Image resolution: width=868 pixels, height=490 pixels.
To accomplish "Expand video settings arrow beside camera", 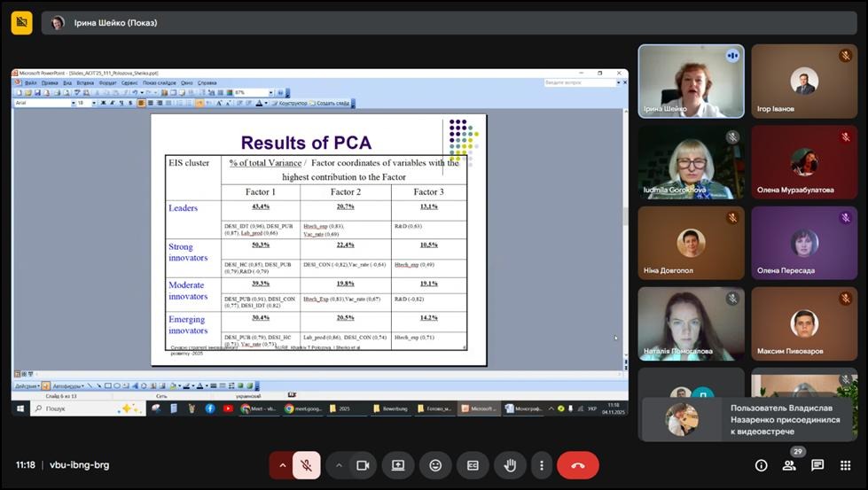I will [x=339, y=465].
